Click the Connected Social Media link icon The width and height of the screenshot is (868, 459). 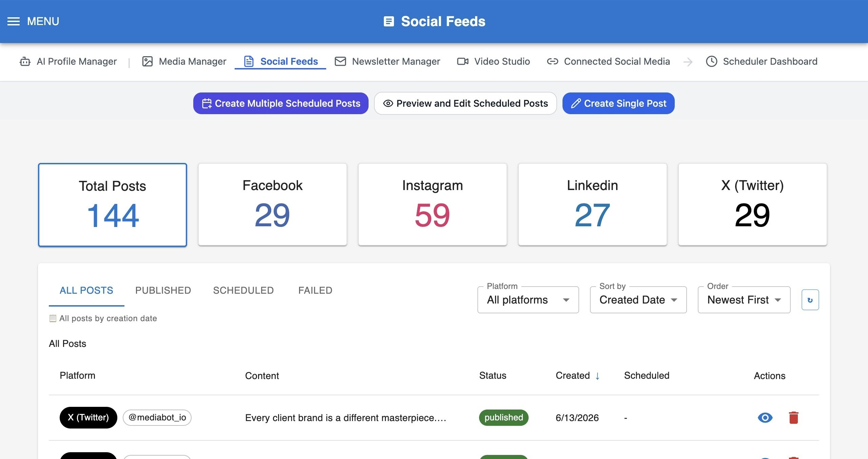552,61
